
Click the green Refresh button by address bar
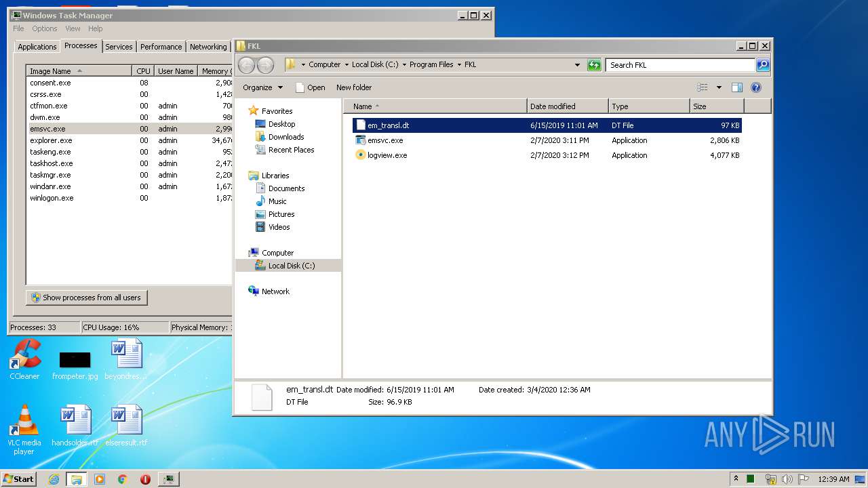coord(594,65)
